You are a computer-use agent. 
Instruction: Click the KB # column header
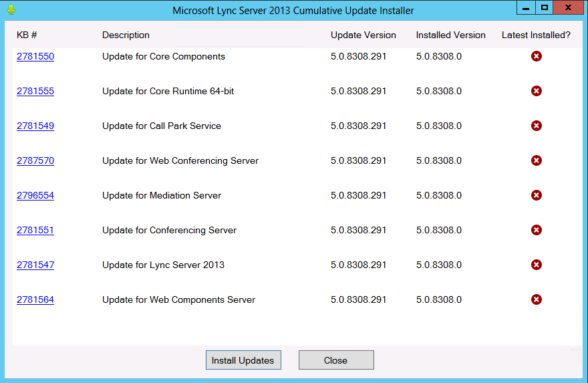click(27, 35)
